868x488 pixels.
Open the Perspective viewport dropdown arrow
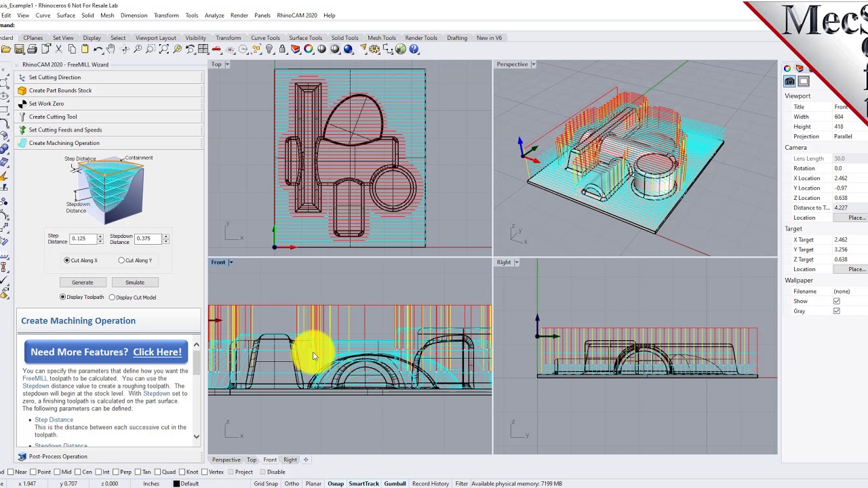(x=533, y=64)
